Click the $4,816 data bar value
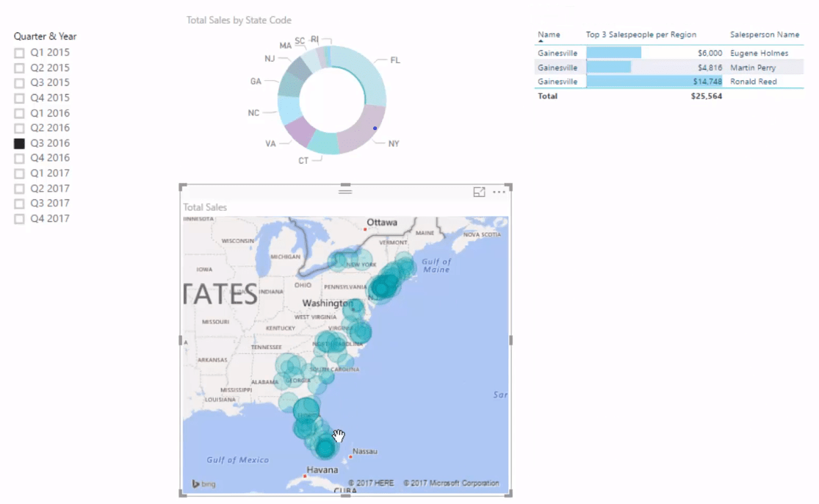This screenshot has width=819, height=504. [710, 68]
